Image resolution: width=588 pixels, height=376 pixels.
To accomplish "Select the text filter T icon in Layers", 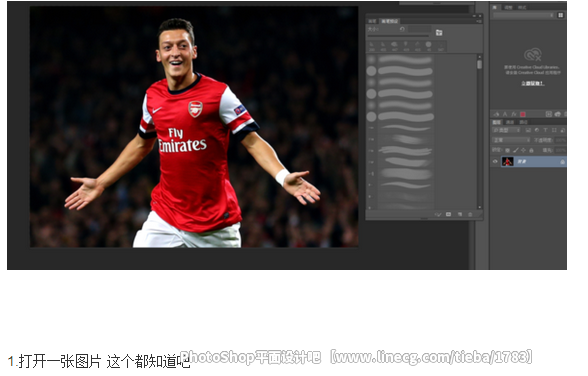I will point(545,130).
